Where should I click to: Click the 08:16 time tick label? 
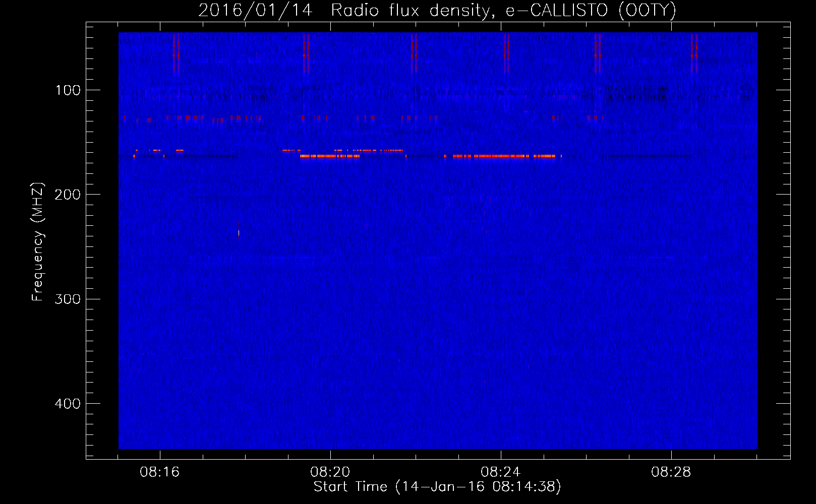click(160, 472)
